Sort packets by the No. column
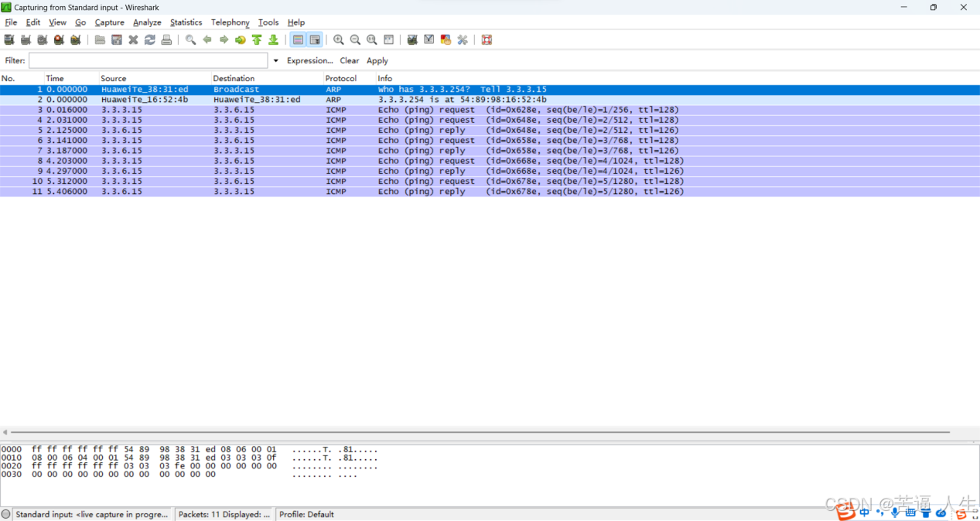The width and height of the screenshot is (980, 521). (22, 78)
